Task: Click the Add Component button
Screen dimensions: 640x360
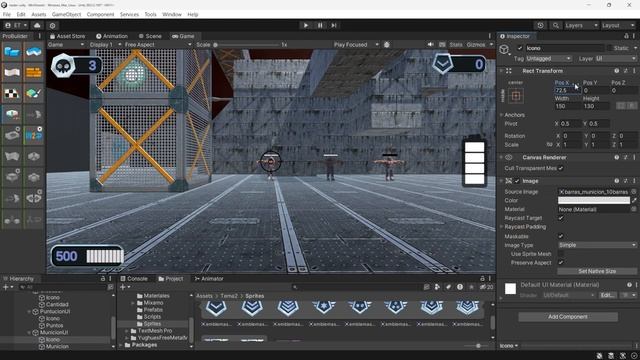Action: click(x=568, y=317)
